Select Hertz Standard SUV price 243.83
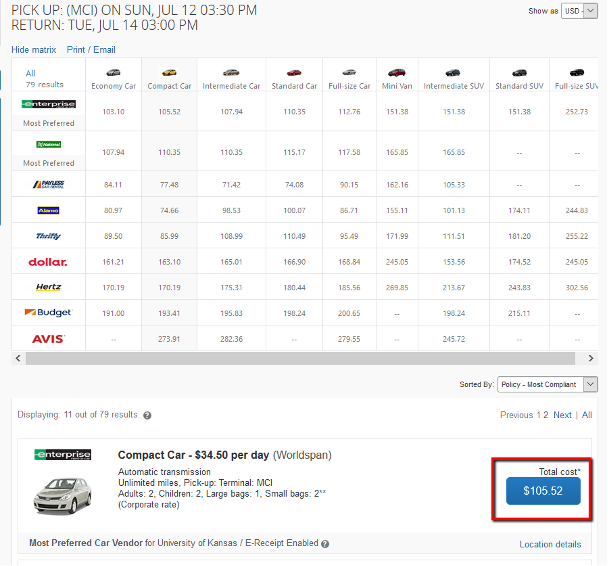The height and width of the screenshot is (566, 608). (x=519, y=288)
